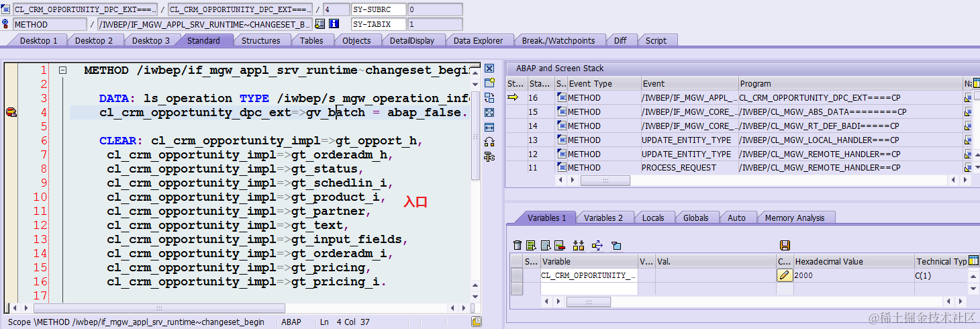Click the Variable column header
The image size is (980, 329).
[589, 261]
